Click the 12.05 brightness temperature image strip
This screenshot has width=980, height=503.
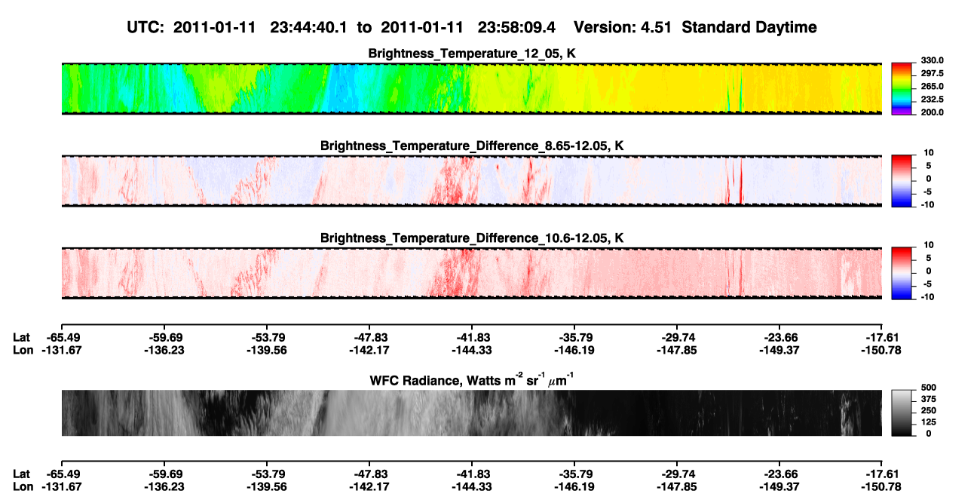(471, 88)
